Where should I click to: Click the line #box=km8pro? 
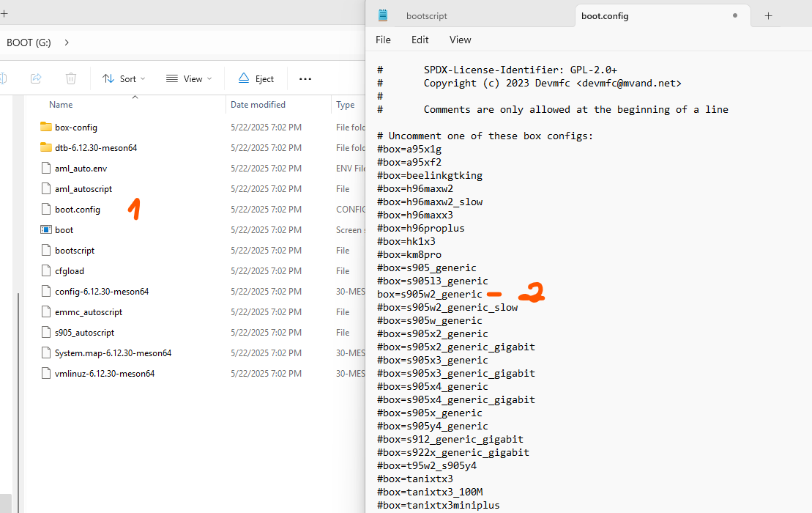pyautogui.click(x=409, y=255)
